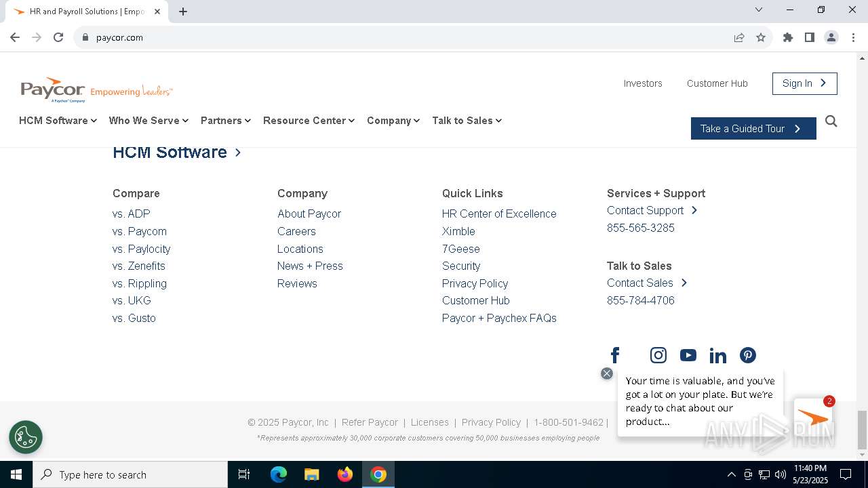Open Chrome extensions puzzle icon

788,37
